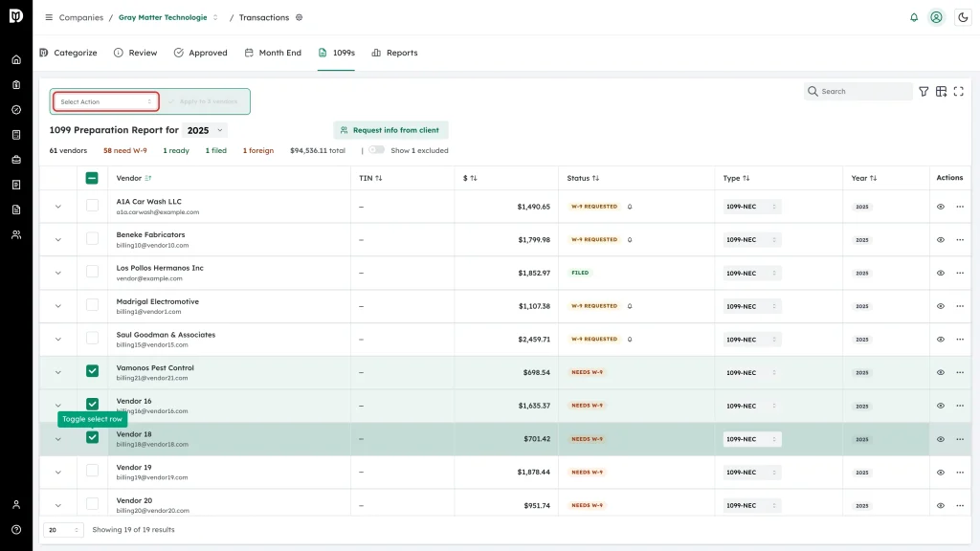
Task: Open Gray Matter Technologie company switcher
Action: click(168, 17)
